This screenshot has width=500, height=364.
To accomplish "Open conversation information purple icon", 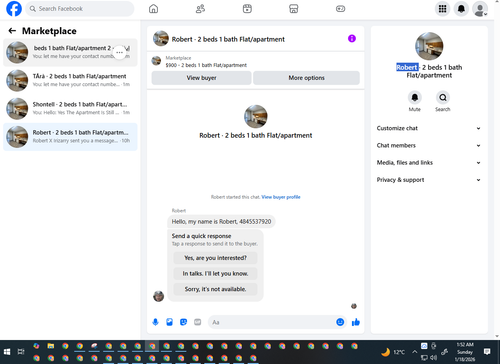I will [352, 39].
